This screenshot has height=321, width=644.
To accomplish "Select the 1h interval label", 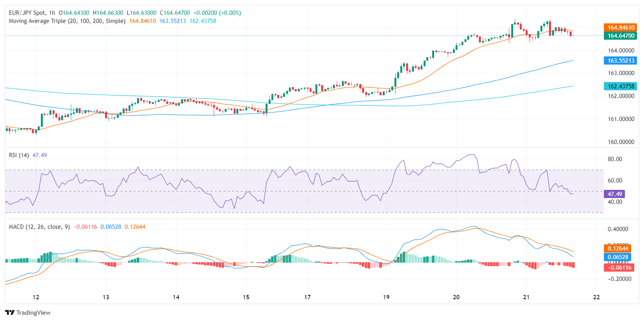I will (x=52, y=13).
